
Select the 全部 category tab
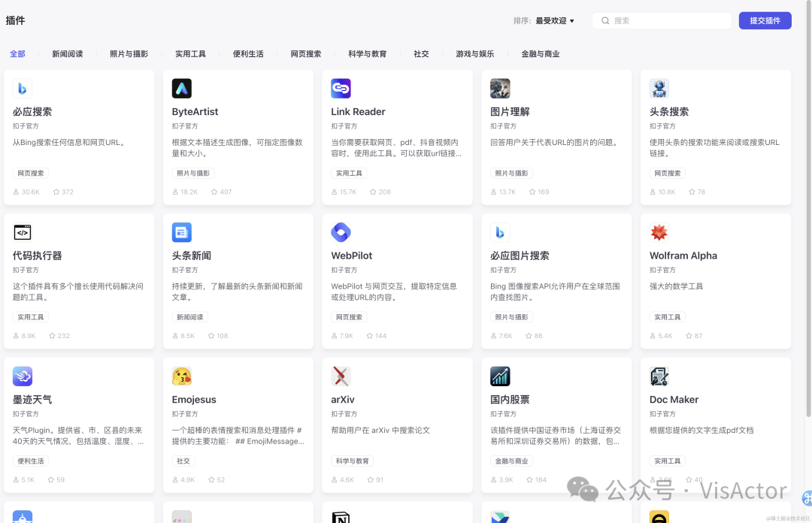17,54
